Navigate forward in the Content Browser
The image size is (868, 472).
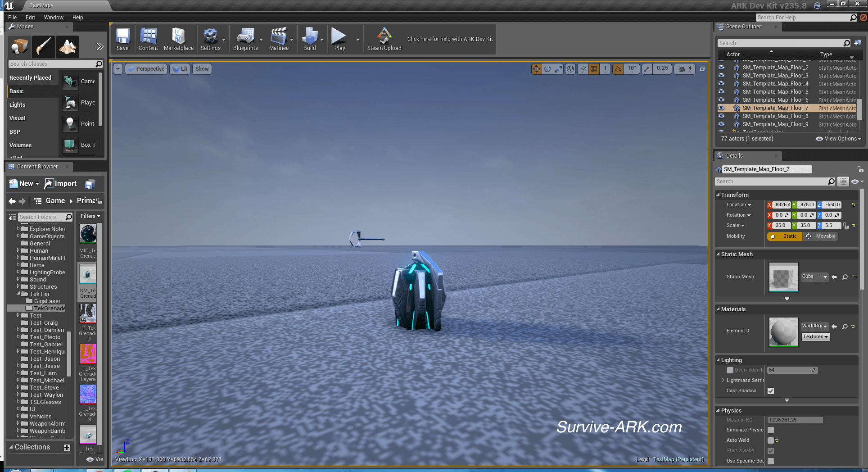(x=22, y=201)
